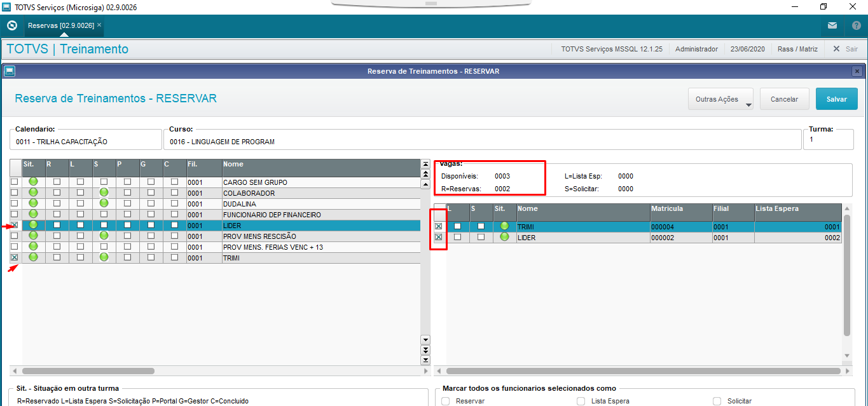Click the TOTVS logo icon beside the Reservas tab

coord(11,26)
